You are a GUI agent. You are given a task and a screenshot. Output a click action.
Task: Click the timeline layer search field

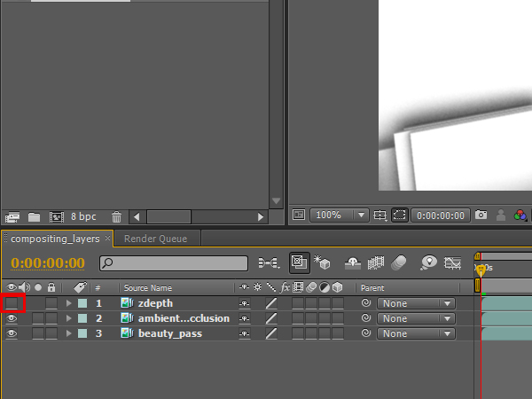click(x=174, y=263)
